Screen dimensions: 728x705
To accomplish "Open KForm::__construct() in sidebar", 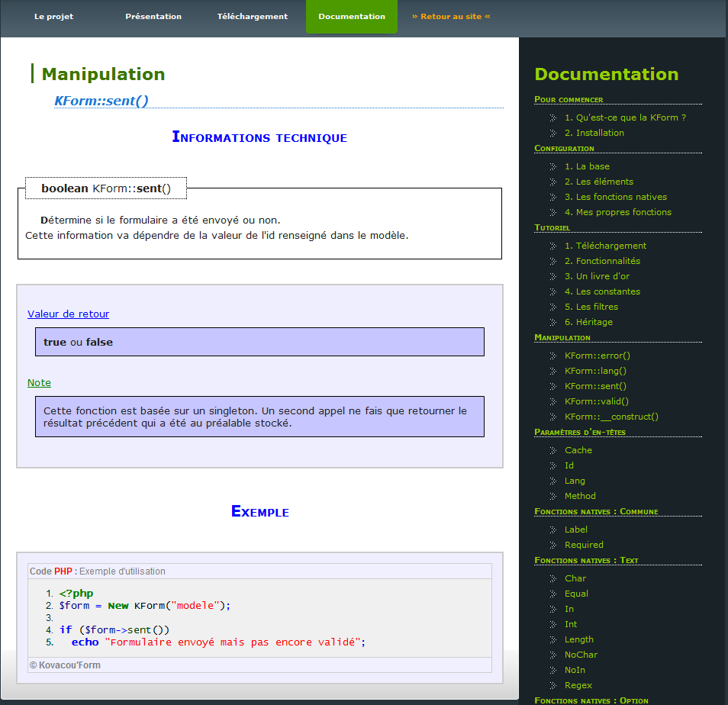I will pos(611,417).
